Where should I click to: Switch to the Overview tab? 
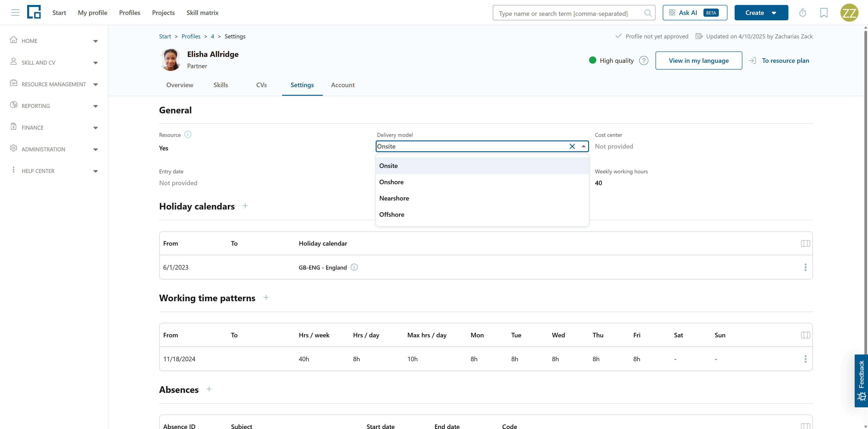(x=180, y=85)
